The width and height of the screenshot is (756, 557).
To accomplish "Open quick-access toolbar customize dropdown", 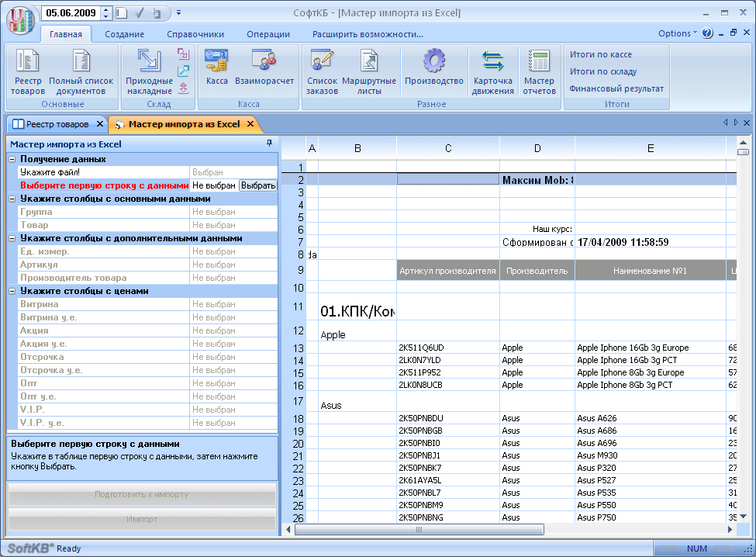I will coord(178,12).
